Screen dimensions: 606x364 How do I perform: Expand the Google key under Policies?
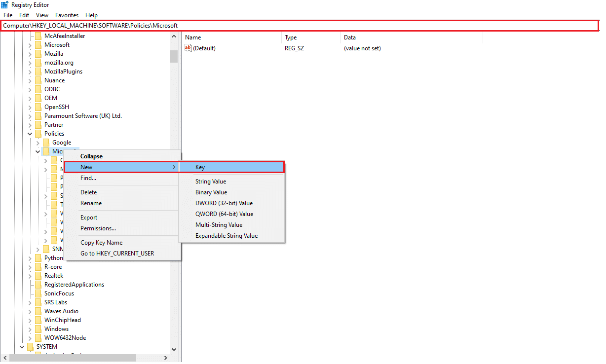(38, 143)
